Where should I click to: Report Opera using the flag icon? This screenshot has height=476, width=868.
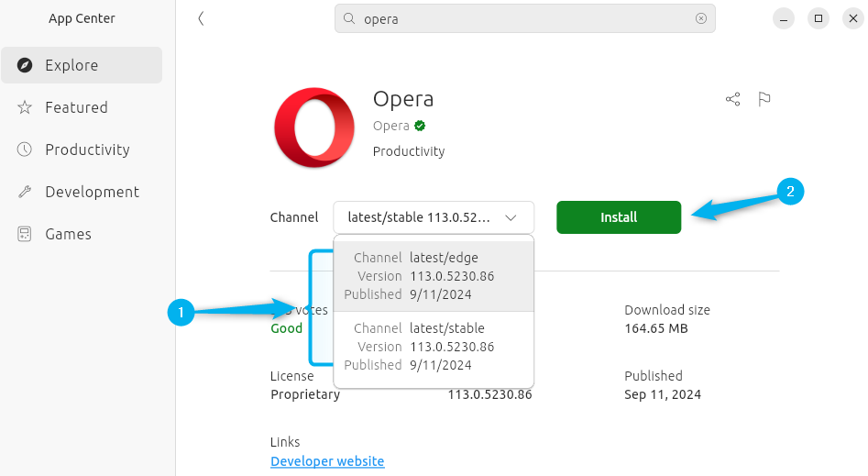point(764,99)
